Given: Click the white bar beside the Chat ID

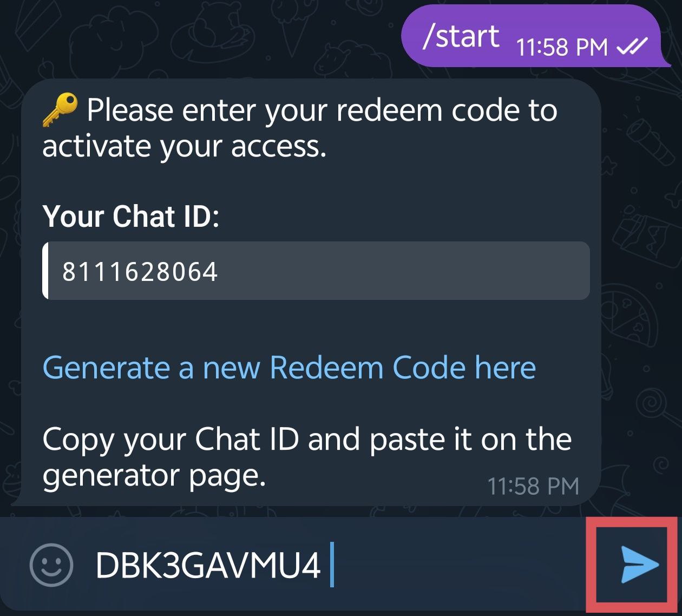Looking at the screenshot, I should (45, 271).
